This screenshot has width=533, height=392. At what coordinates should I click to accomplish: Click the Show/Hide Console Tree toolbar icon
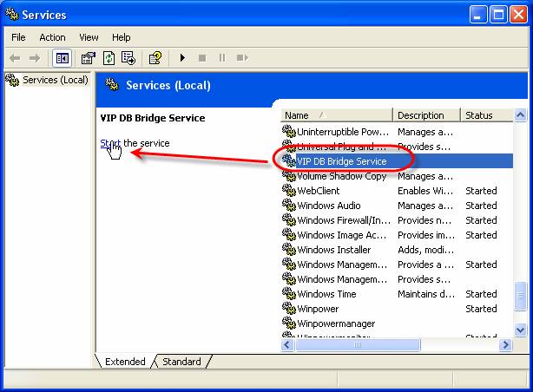click(x=62, y=58)
